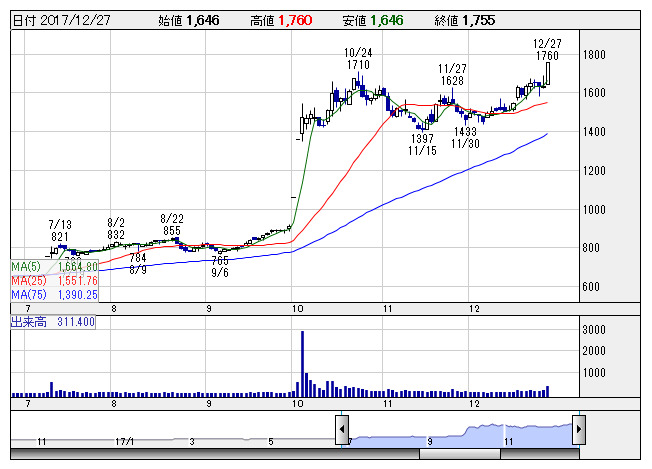Viewport: 652px width, 469px height.
Task: Click the 10/24 high label 1710
Action: pyautogui.click(x=358, y=65)
